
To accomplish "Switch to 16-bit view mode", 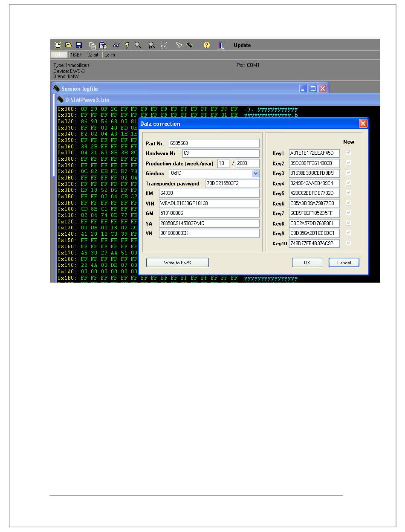I will [x=76, y=55].
